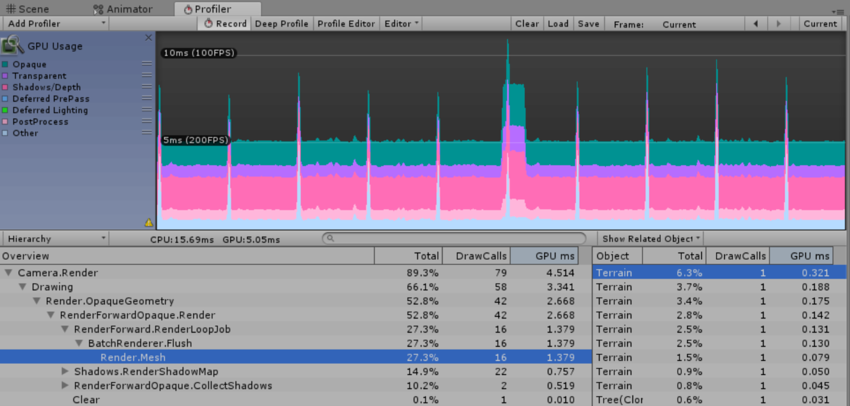The height and width of the screenshot is (406, 850).
Task: Grab the Opaque reorder handle
Action: [146, 64]
